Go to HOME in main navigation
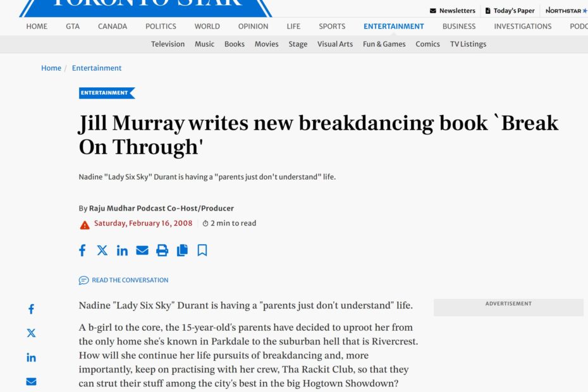This screenshot has height=392, width=588. (x=37, y=27)
